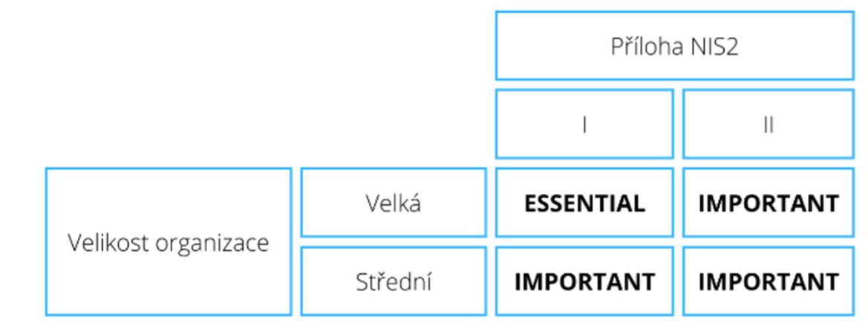
Task: Click IMPORTANT cell for Střední under column II
Action: pos(768,281)
